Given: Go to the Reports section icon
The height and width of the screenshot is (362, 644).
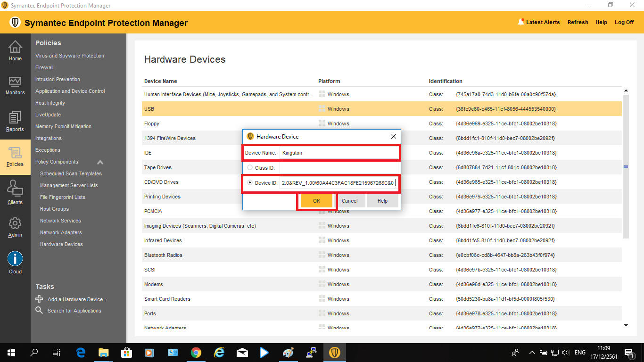Looking at the screenshot, I should [x=15, y=118].
